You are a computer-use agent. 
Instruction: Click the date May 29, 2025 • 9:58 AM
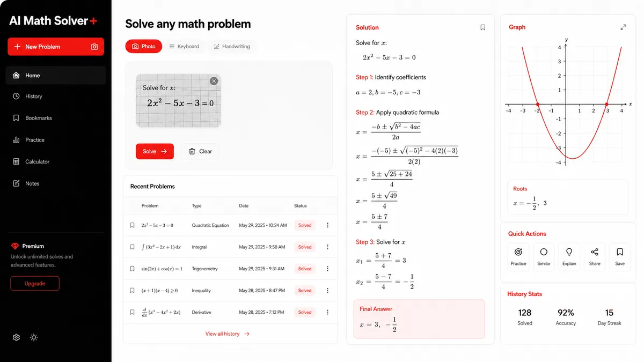262,247
